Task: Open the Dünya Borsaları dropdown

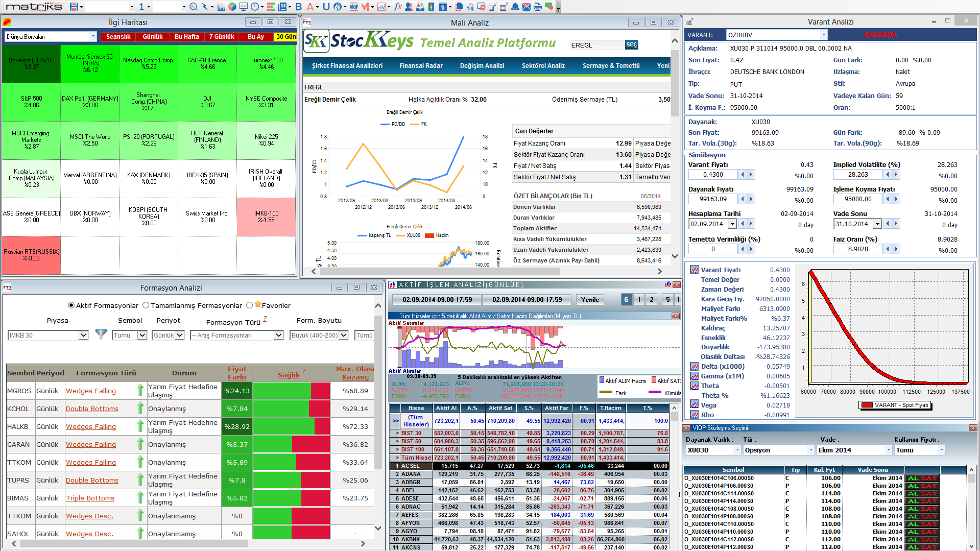Action: coord(93,36)
